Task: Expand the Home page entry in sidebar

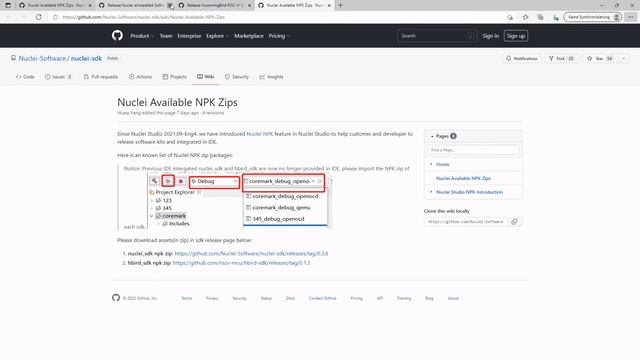Action: pos(431,164)
